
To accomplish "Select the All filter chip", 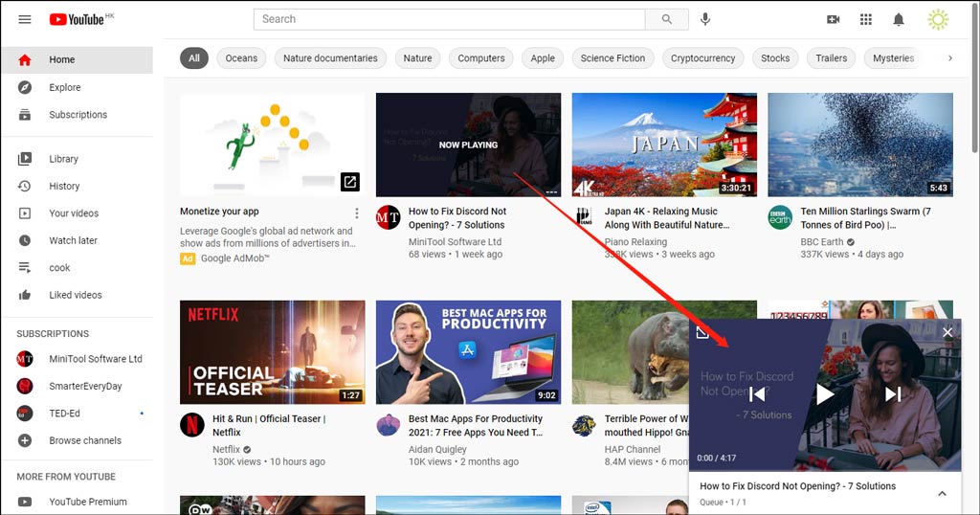I will [x=194, y=58].
